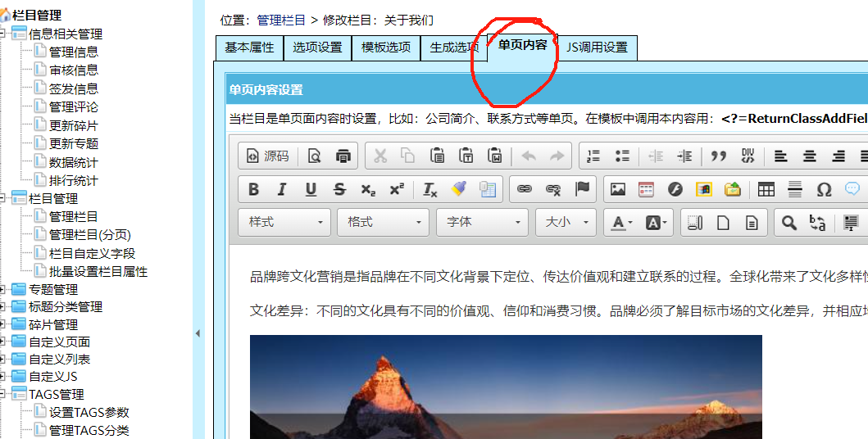This screenshot has height=439, width=868.
Task: Toggle source code view (源码)
Action: coord(268,156)
